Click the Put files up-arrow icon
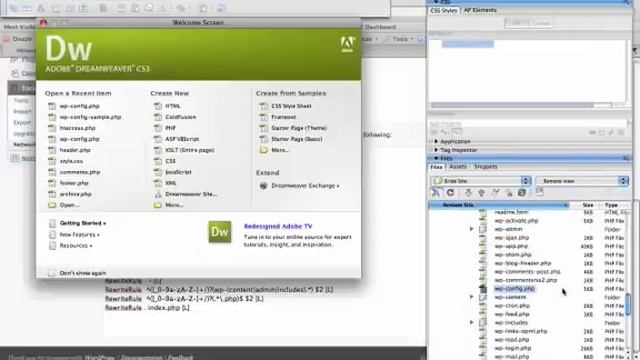This screenshot has width=640, height=360. [x=482, y=193]
